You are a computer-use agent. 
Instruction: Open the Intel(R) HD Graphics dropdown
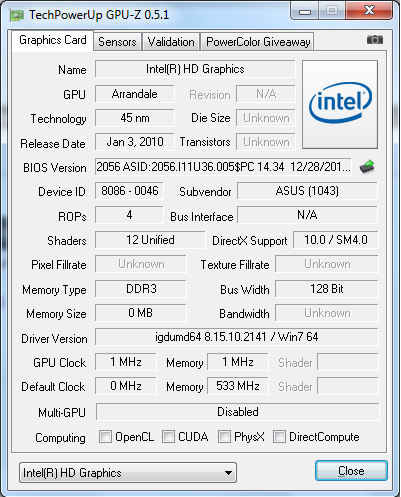click(x=128, y=472)
